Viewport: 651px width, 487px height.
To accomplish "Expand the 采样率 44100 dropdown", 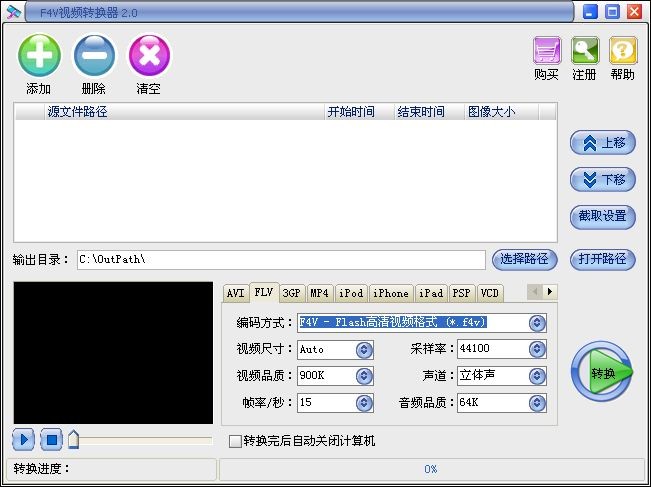I will pos(537,350).
